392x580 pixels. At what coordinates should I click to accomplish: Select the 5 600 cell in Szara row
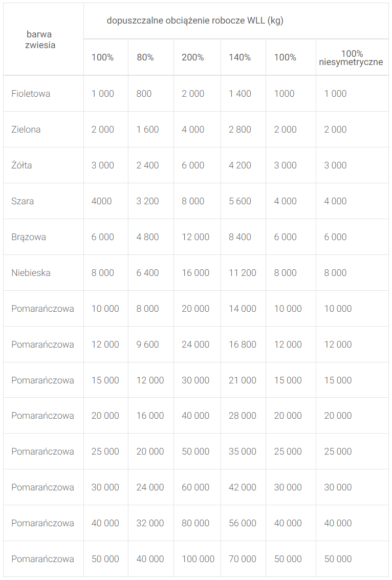[240, 201]
